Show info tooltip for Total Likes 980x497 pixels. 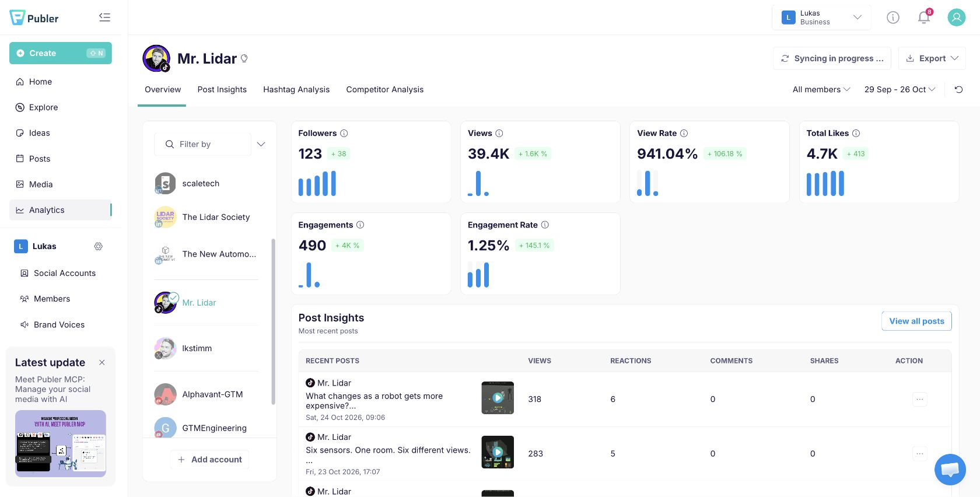(x=856, y=133)
